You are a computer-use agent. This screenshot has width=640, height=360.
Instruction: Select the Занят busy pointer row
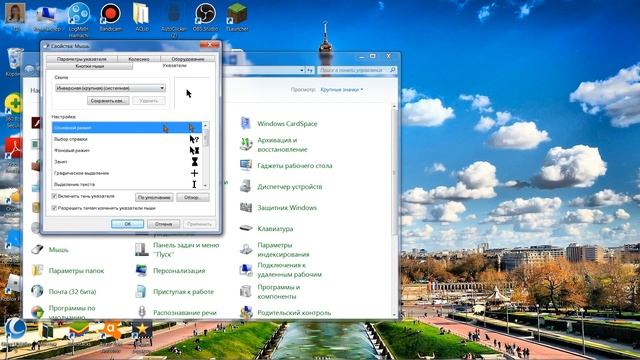[127, 162]
